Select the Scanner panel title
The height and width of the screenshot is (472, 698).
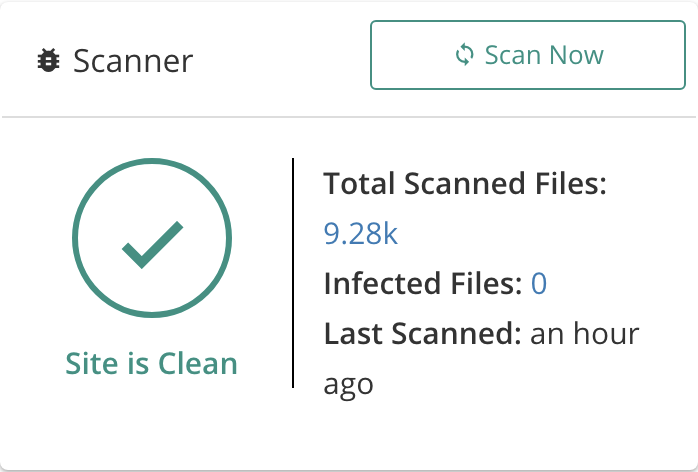tap(133, 61)
